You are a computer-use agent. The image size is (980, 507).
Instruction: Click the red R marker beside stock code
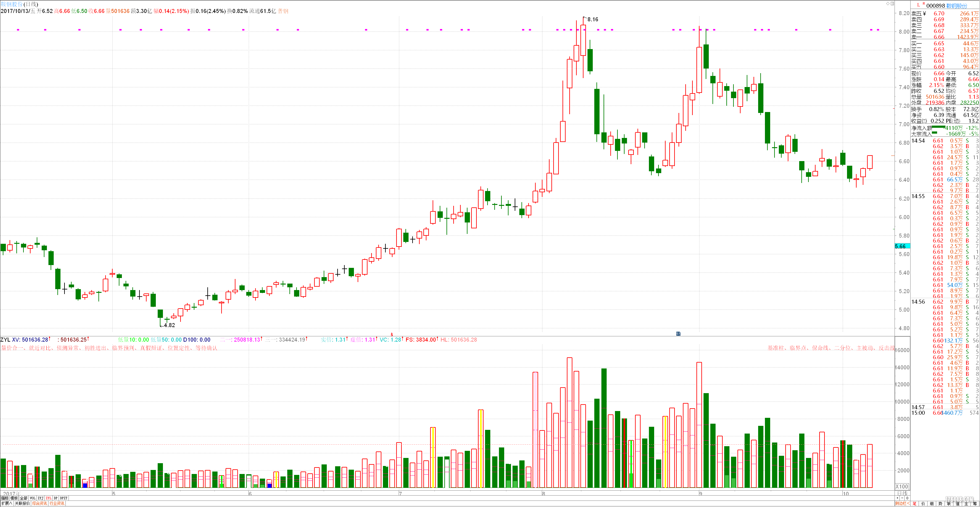[x=924, y=3]
